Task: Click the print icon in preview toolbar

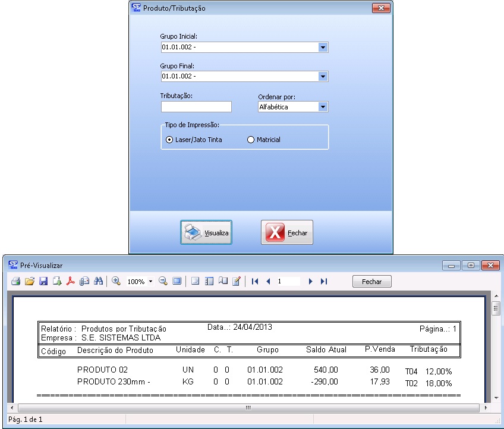Action: tap(16, 282)
